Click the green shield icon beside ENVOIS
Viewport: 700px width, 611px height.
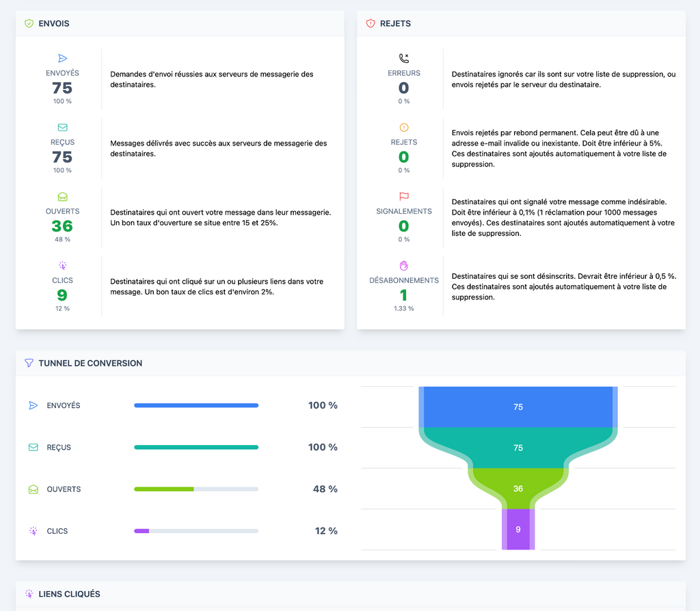coord(29,23)
